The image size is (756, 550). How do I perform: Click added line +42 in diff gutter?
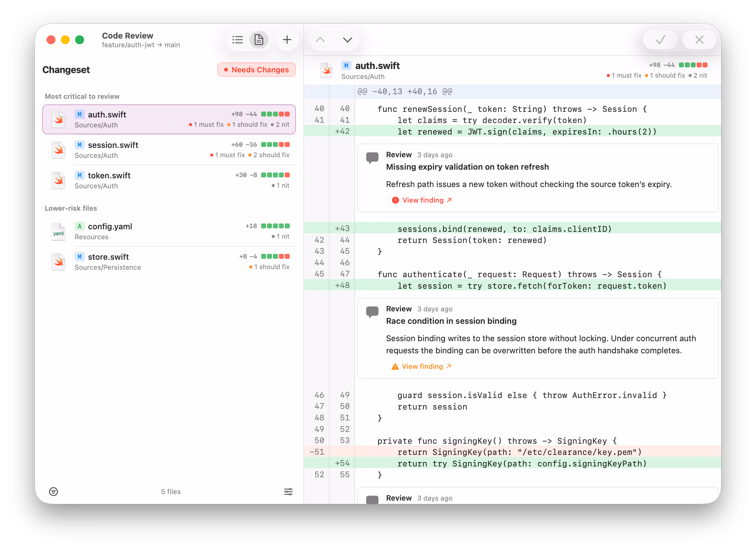(342, 131)
